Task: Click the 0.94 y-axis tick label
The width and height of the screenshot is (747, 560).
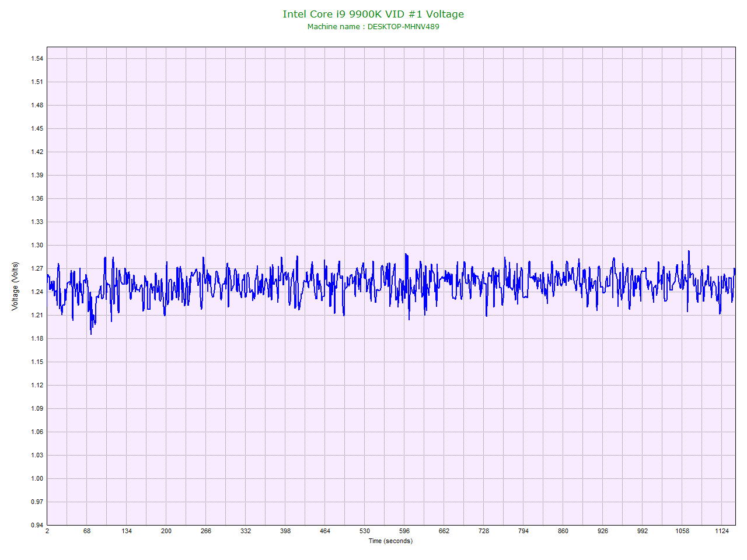Action: [x=37, y=525]
